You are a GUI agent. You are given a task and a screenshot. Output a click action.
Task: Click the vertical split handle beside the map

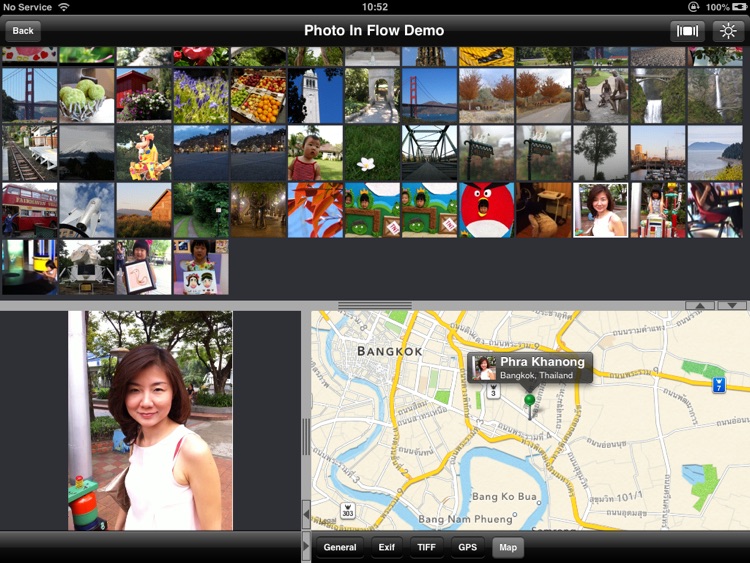[306, 436]
